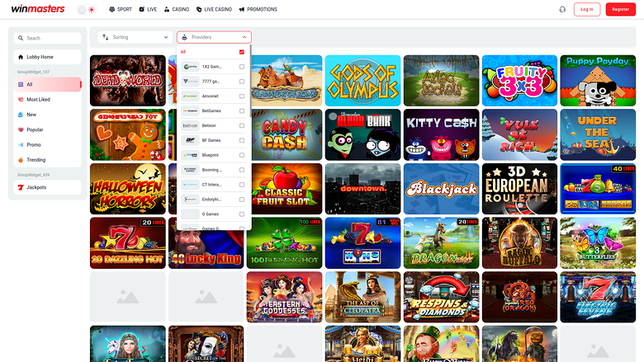Check the Betixon provider checkbox
This screenshot has width=644, height=362.
[241, 126]
